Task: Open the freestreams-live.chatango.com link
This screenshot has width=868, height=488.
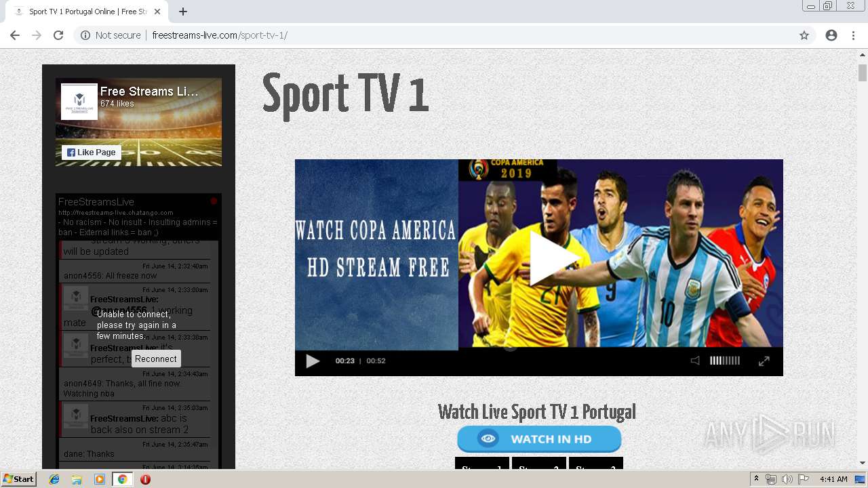Action: (115, 213)
